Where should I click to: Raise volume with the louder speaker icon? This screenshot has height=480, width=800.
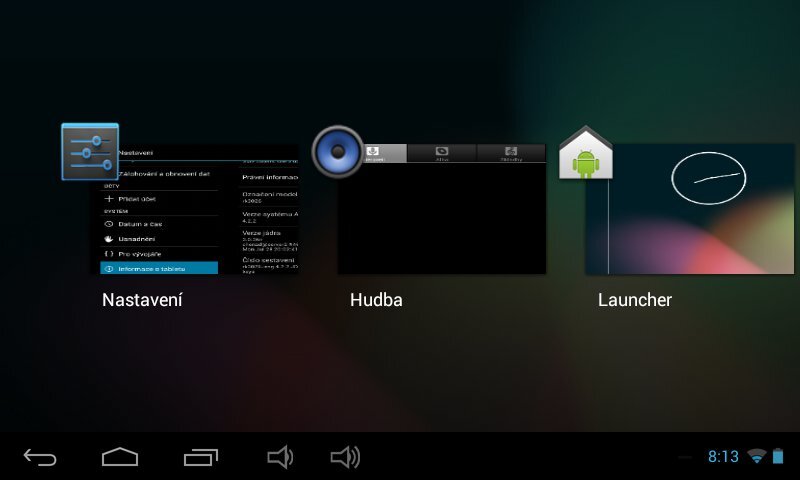(x=345, y=458)
